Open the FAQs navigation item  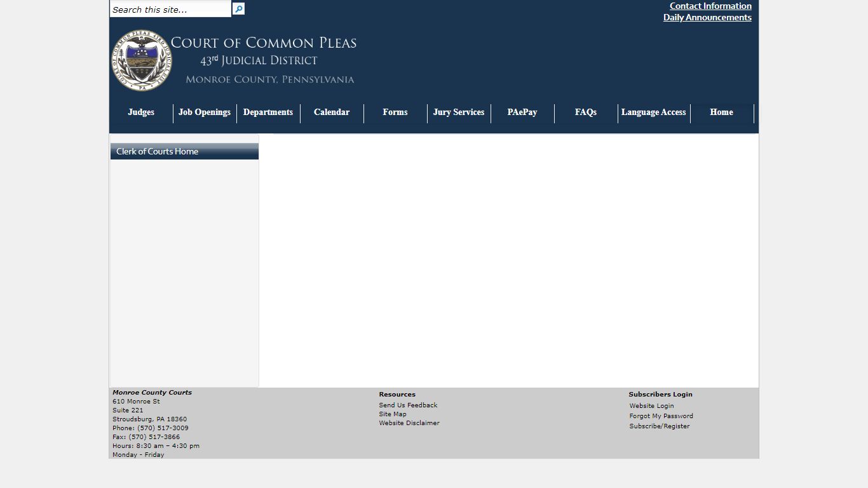point(586,112)
